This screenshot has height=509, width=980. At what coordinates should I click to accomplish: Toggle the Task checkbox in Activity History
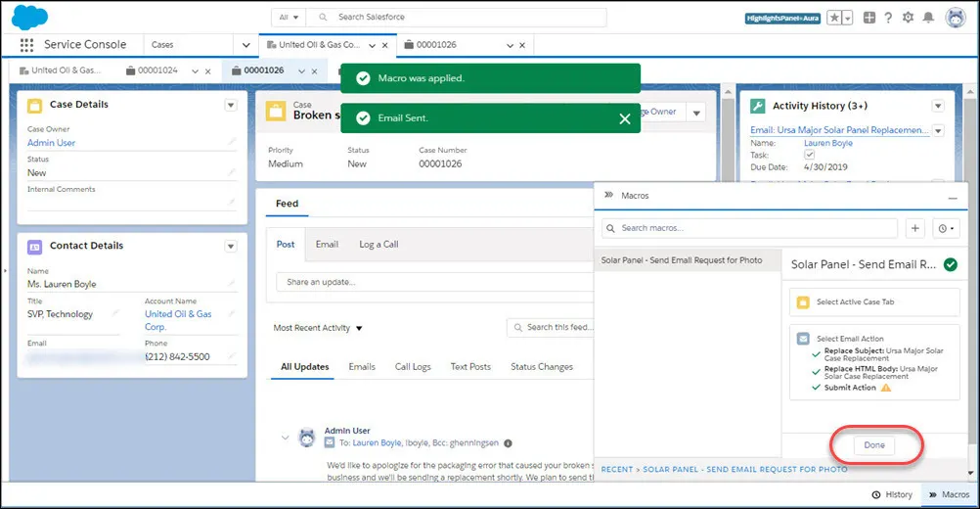(810, 155)
